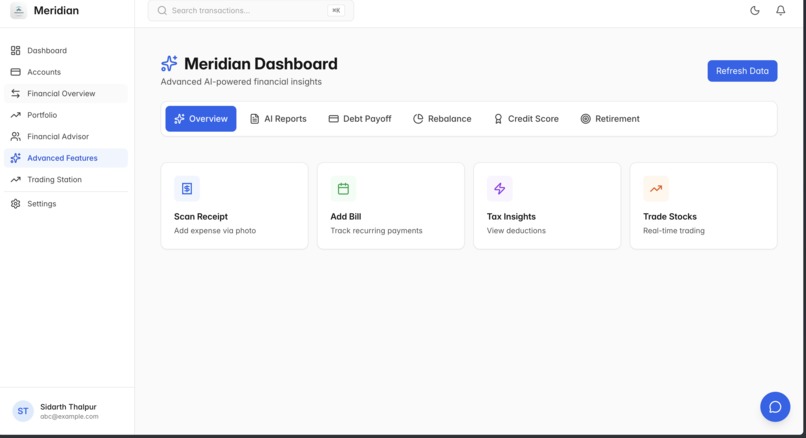Open the chat bubble floating button
The width and height of the screenshot is (806, 438).
775,407
